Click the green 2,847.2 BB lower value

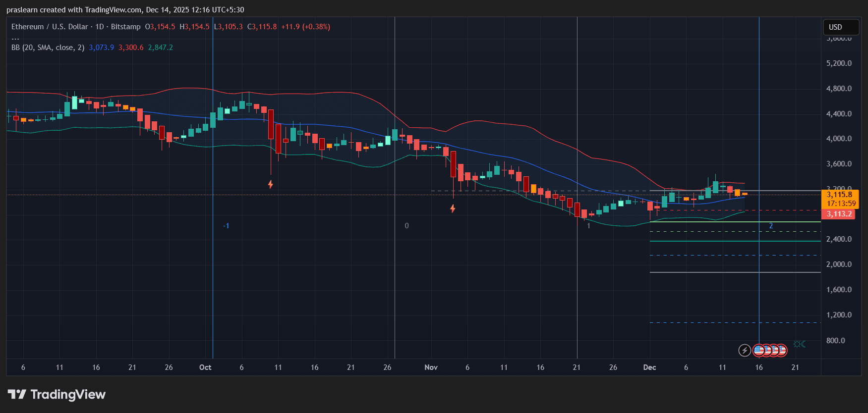pyautogui.click(x=160, y=48)
